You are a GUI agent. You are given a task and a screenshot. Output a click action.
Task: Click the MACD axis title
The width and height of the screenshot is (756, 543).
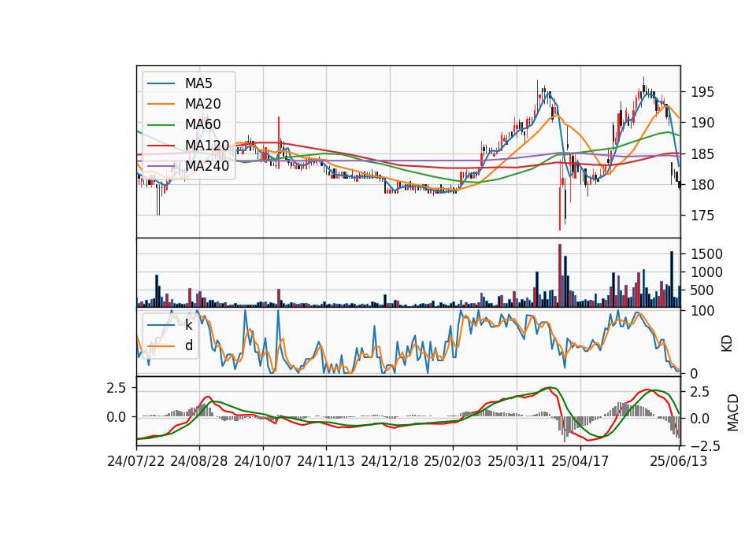click(733, 412)
